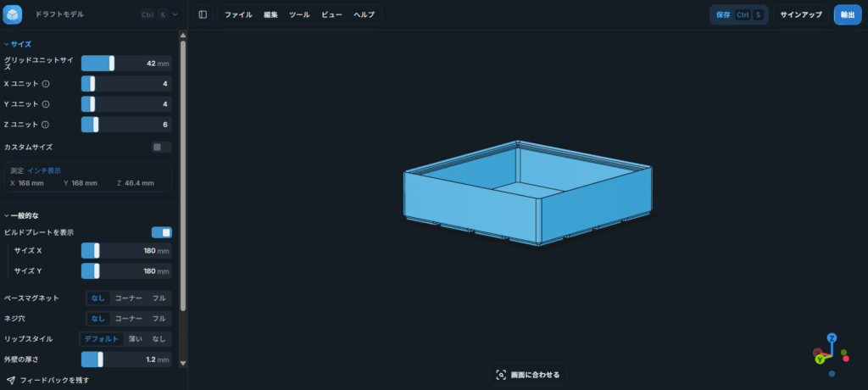
Task: Click the 外壁の厚さ slider handle
Action: click(x=100, y=359)
